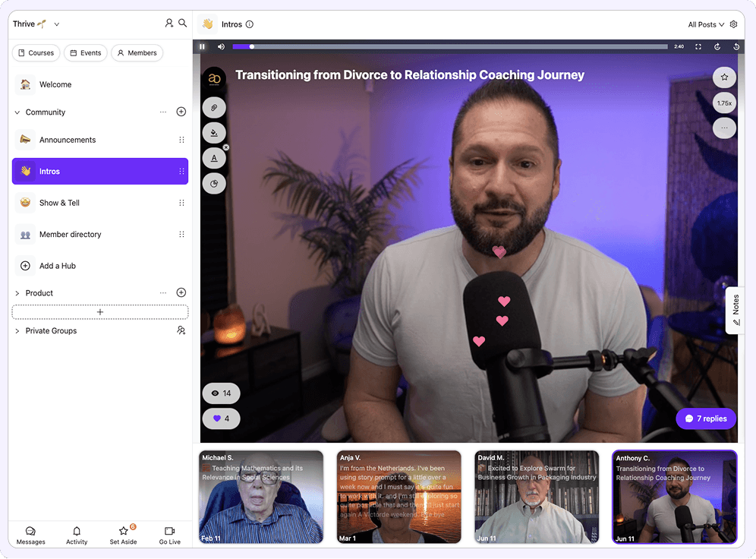Select the text caption tool
Viewport: 756px width, 559px height.
(x=214, y=158)
